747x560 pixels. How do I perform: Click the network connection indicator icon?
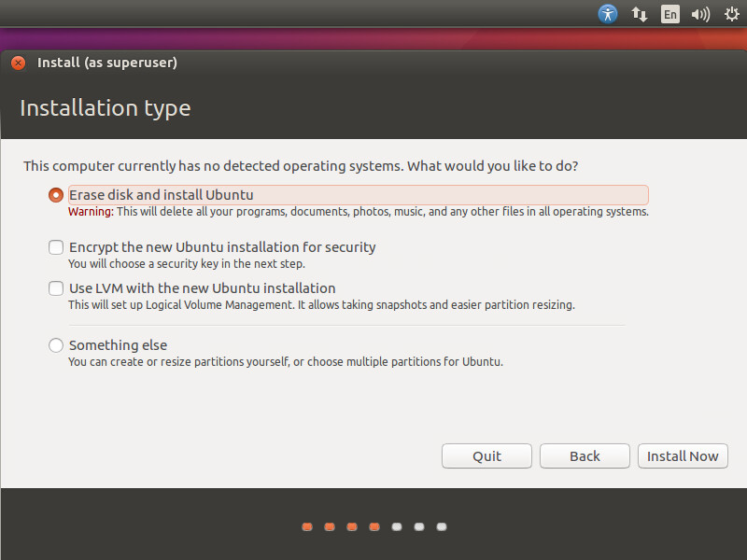[640, 14]
